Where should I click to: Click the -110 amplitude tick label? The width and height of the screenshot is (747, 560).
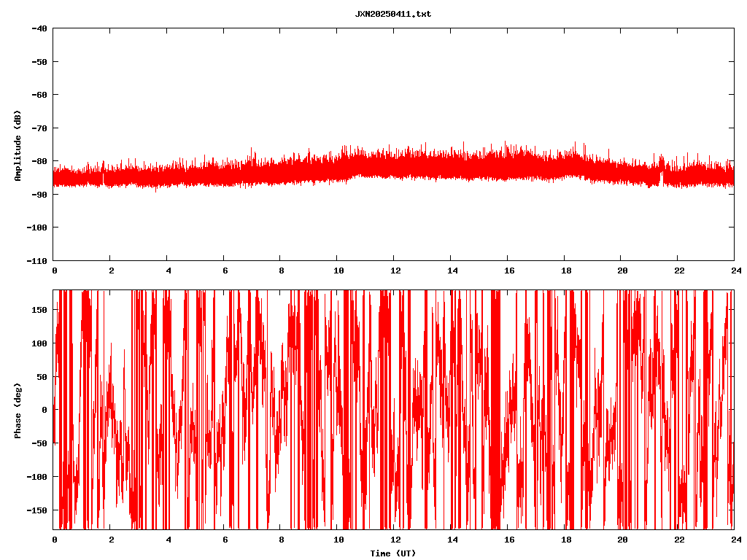(x=36, y=261)
